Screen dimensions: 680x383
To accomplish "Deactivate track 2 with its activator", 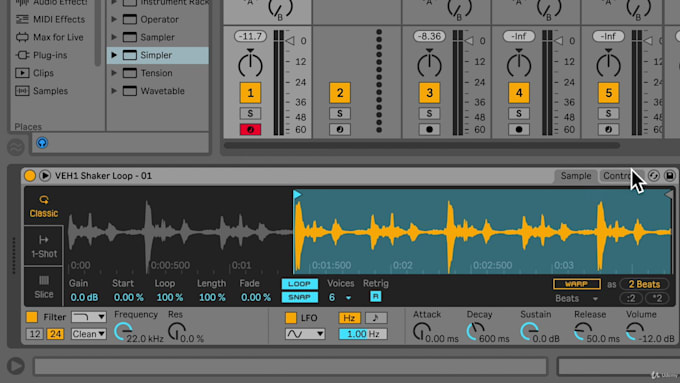I will (340, 93).
